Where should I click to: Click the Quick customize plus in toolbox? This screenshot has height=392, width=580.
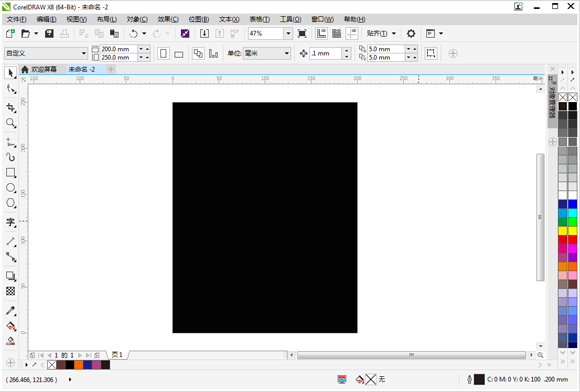click(x=10, y=363)
